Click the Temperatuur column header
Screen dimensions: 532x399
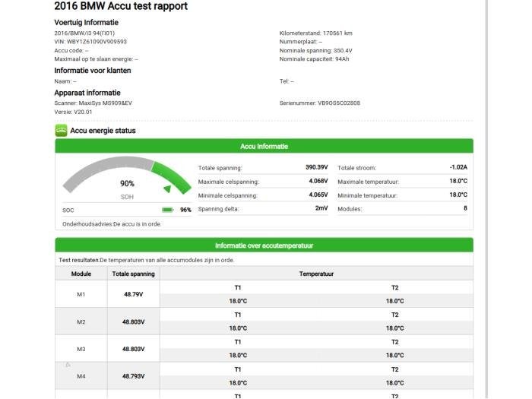316,274
